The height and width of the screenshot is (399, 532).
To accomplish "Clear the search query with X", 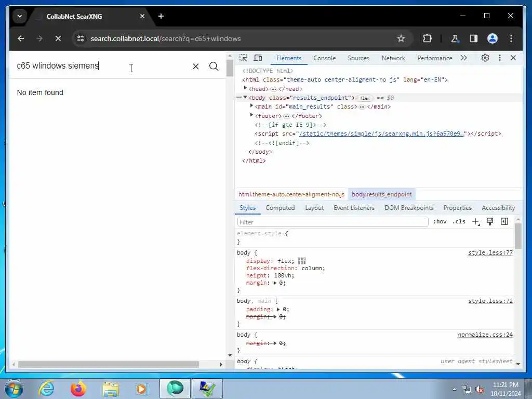I will (x=196, y=66).
